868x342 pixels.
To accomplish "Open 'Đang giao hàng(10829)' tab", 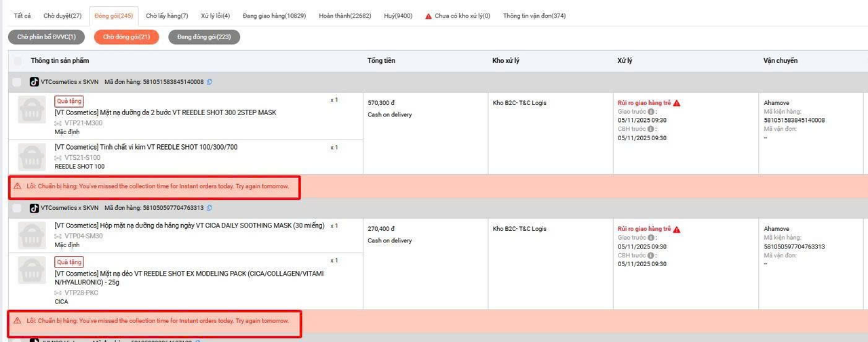I will [x=274, y=16].
